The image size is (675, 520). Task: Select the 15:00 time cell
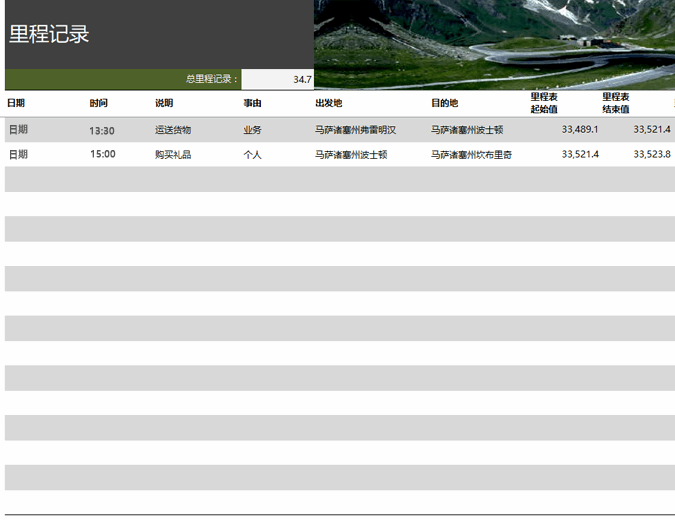tap(102, 155)
